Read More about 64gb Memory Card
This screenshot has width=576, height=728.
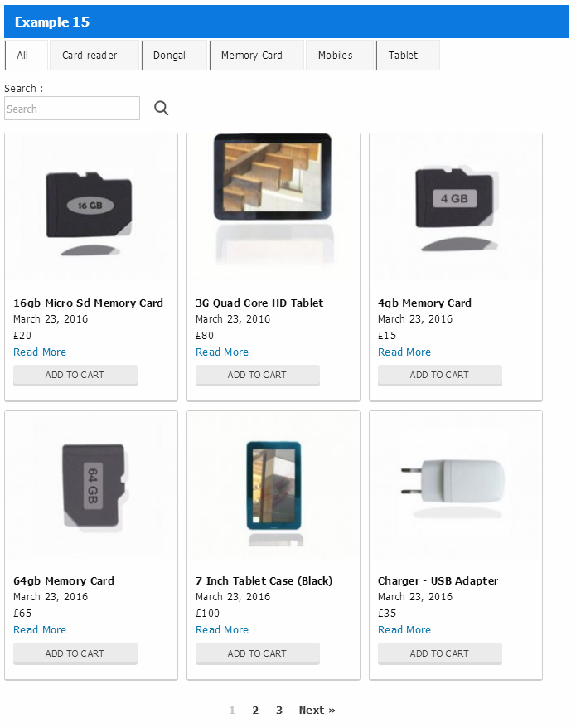point(40,629)
